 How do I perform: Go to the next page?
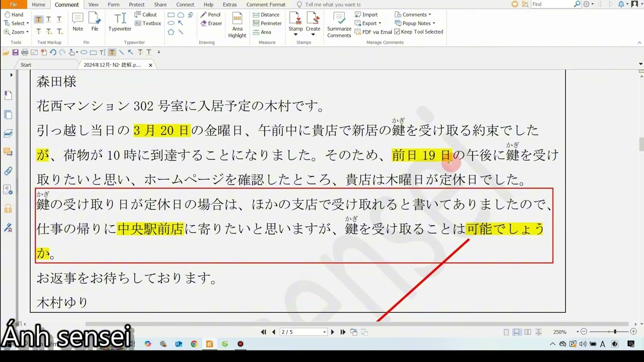(x=333, y=332)
